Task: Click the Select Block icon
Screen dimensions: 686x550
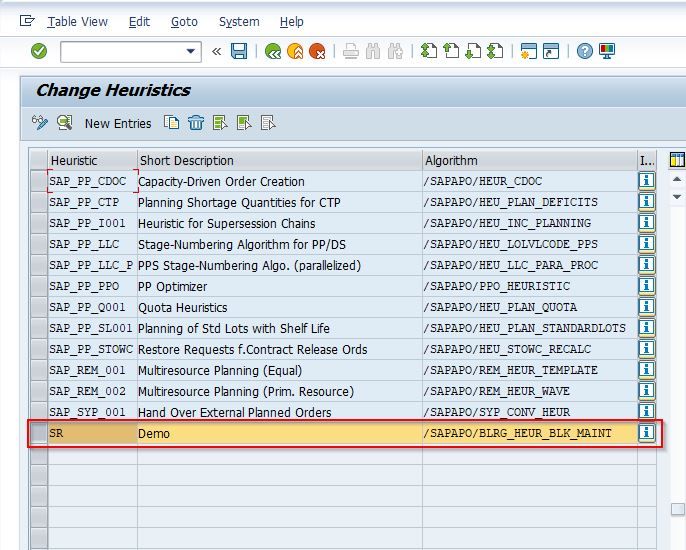Action: click(x=244, y=123)
